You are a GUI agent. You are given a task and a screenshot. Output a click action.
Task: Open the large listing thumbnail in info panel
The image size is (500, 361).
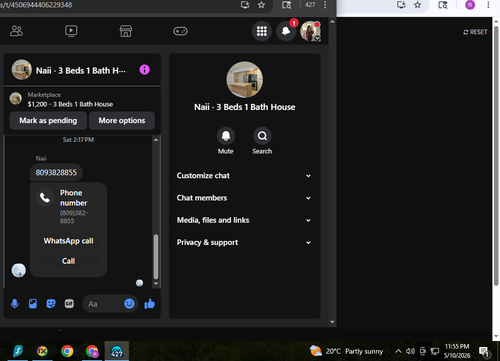click(245, 80)
